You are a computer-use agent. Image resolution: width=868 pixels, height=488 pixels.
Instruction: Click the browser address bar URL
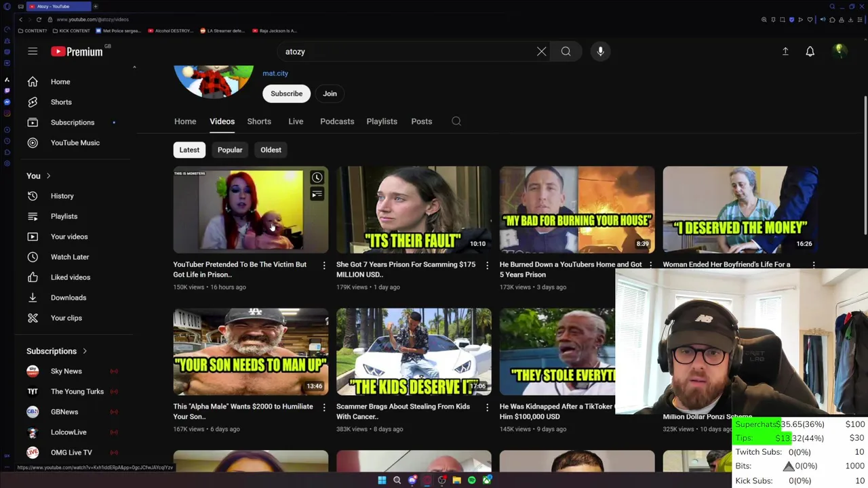92,20
